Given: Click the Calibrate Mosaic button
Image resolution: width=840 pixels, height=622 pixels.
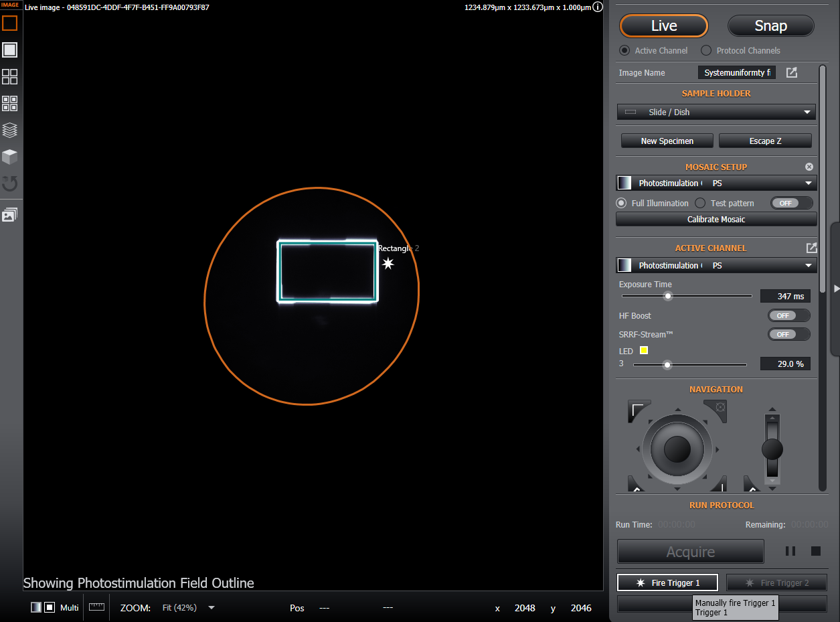Looking at the screenshot, I should tap(716, 219).
